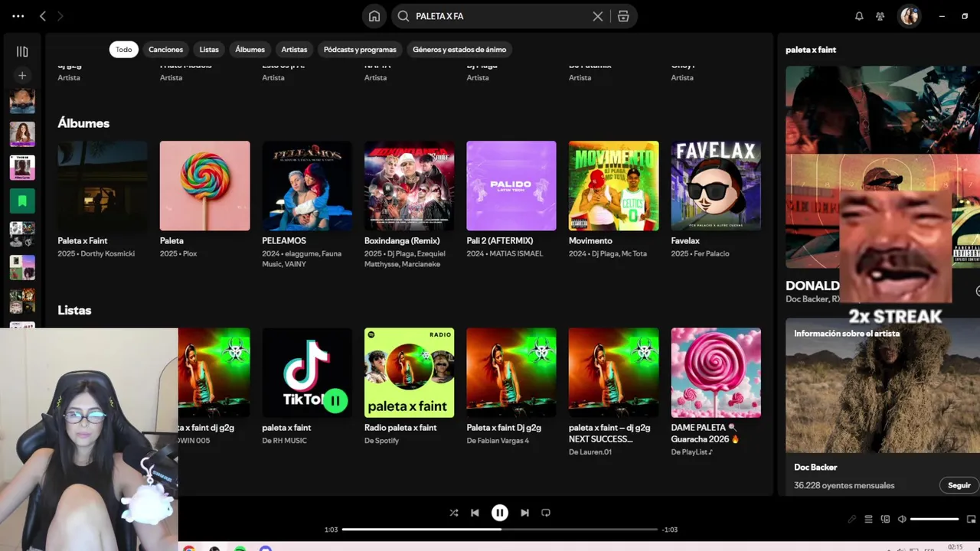Open Chrome from the taskbar

189,548
